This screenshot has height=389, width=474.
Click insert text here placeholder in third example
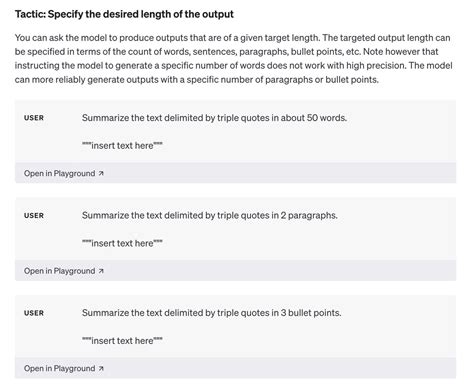122,341
